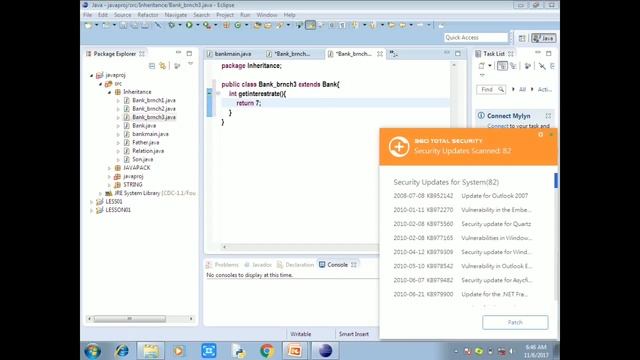
Task: Collapse the javaproj project tree node
Action: pos(91,75)
